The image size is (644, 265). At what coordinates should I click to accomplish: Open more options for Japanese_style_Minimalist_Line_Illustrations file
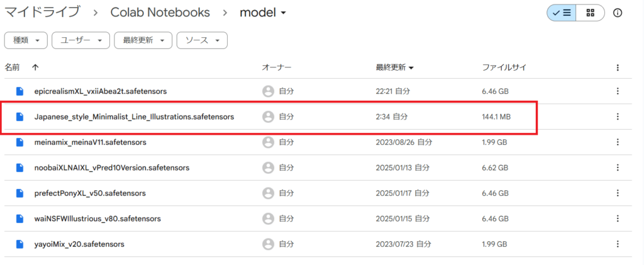coord(618,116)
